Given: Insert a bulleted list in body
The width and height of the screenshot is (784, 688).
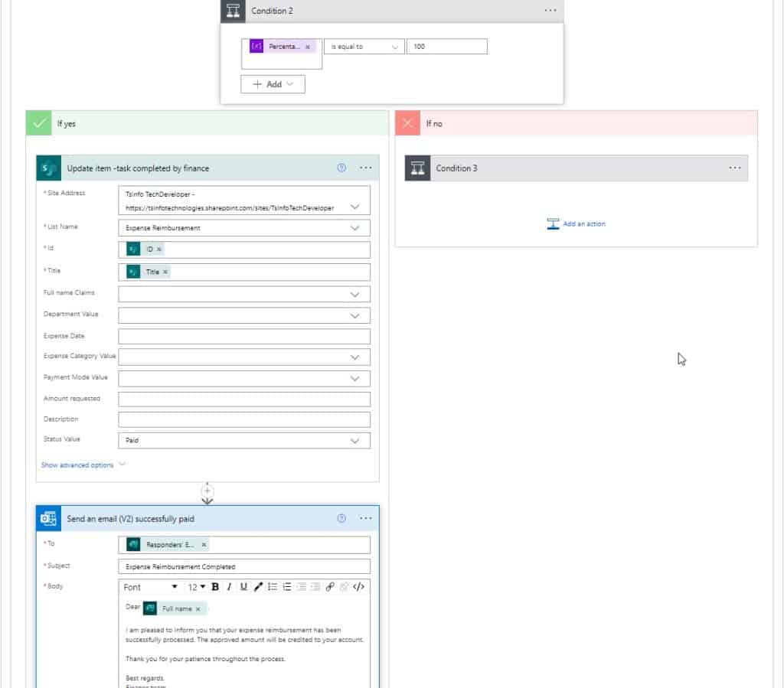Looking at the screenshot, I should pyautogui.click(x=273, y=586).
